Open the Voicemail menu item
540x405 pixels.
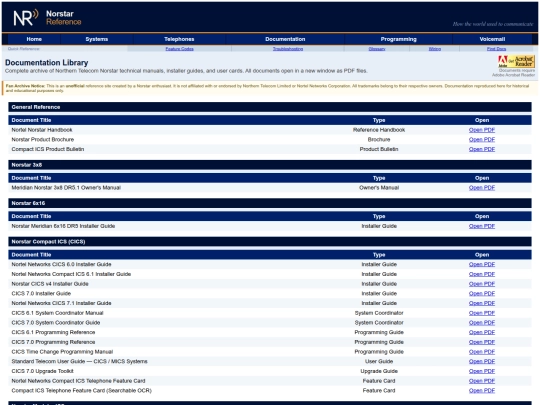point(492,39)
